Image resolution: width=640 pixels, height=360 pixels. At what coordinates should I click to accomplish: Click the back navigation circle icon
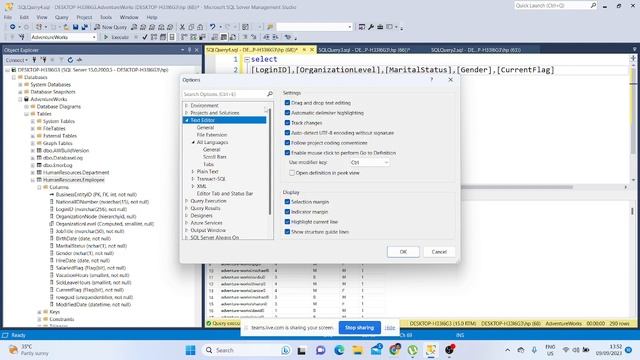pyautogui.click(x=13, y=27)
